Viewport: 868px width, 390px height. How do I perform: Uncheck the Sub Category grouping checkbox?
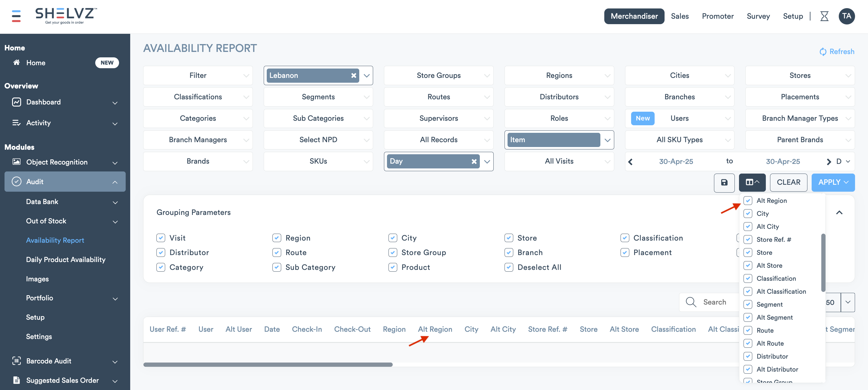click(x=277, y=267)
